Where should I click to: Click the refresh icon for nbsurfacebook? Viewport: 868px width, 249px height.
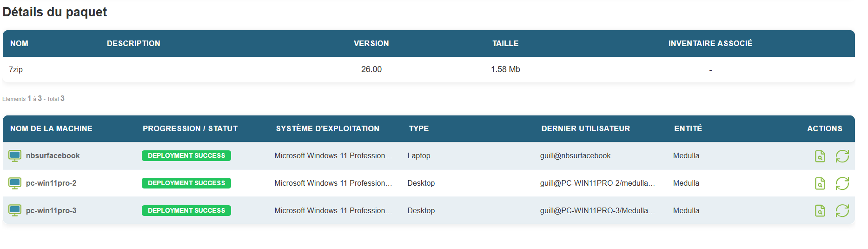[x=842, y=156]
